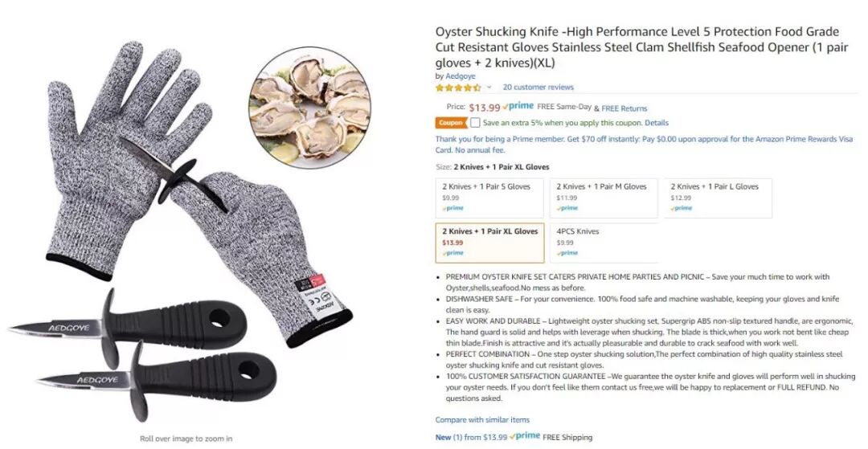The image size is (868, 449).
Task: Click the Amazon Prime Rewards Visa Card offer
Action: pos(644,145)
